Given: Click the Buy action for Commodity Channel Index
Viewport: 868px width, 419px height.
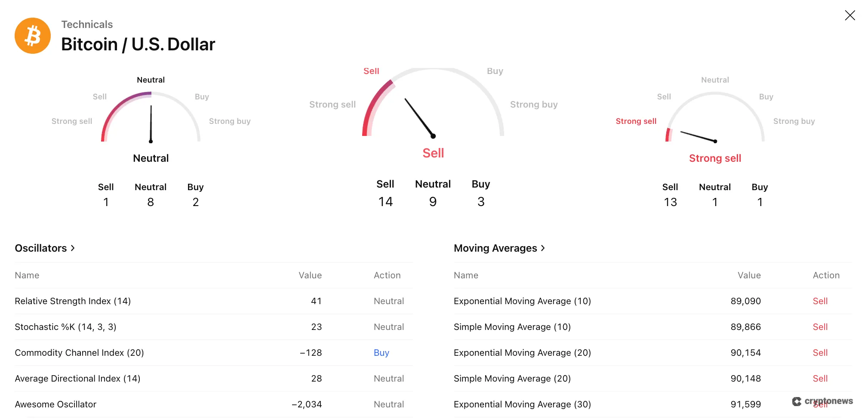Looking at the screenshot, I should click(381, 353).
